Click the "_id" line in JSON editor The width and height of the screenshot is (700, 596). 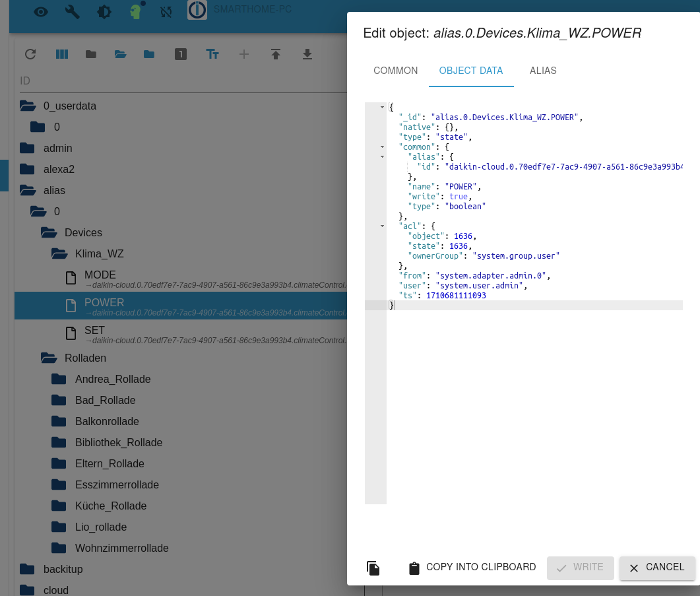coord(491,117)
